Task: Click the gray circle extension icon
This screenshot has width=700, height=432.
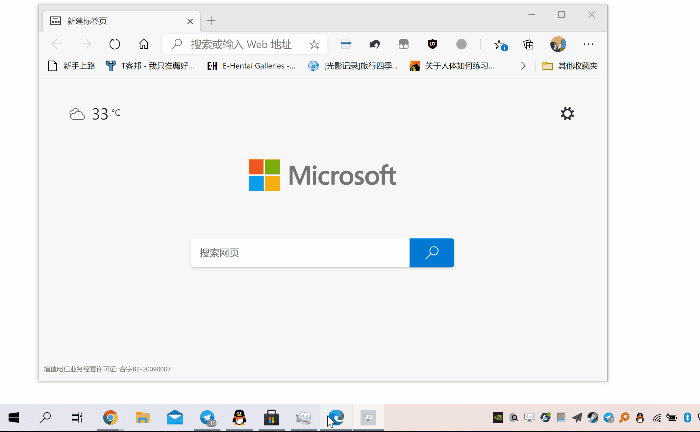Action: click(x=461, y=44)
